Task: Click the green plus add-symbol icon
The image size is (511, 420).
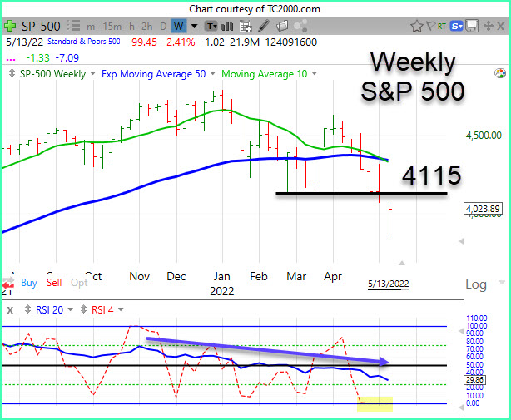Action: (10, 26)
